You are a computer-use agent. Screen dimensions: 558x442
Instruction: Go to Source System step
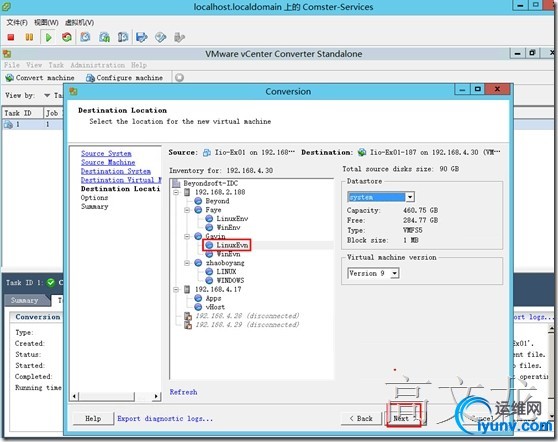point(106,153)
